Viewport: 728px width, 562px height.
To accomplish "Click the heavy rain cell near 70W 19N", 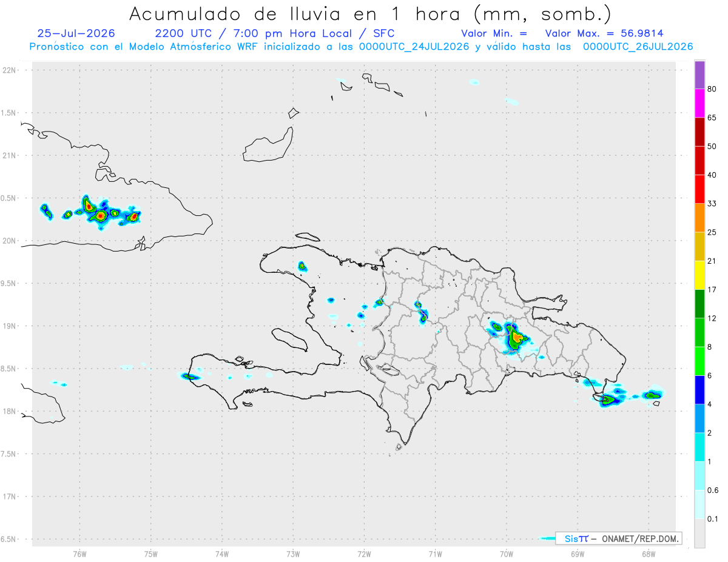I will click(x=516, y=337).
